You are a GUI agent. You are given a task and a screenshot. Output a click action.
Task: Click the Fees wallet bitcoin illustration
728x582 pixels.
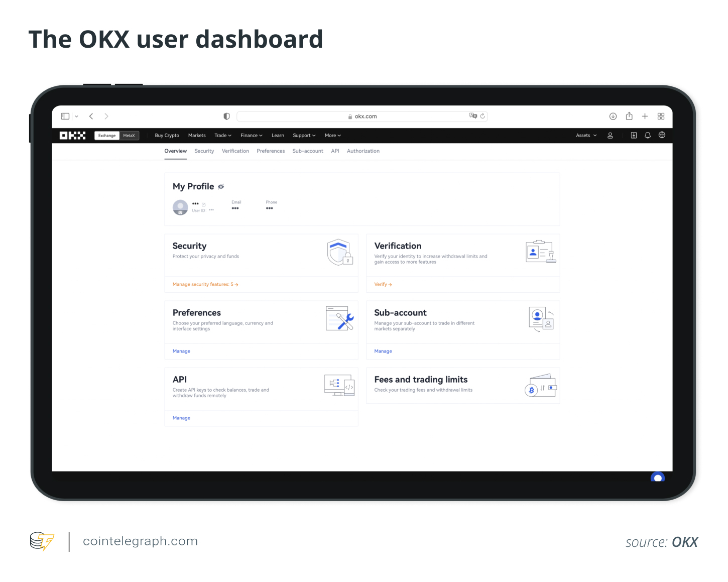(541, 386)
